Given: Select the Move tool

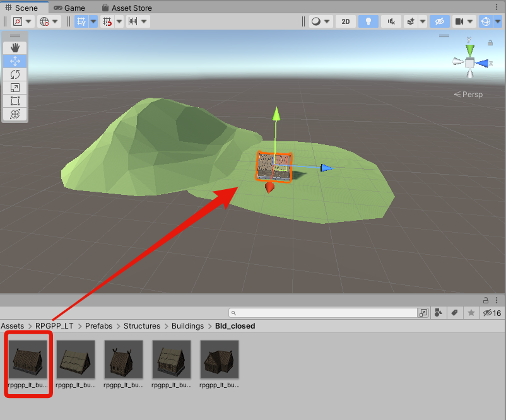Looking at the screenshot, I should (15, 61).
